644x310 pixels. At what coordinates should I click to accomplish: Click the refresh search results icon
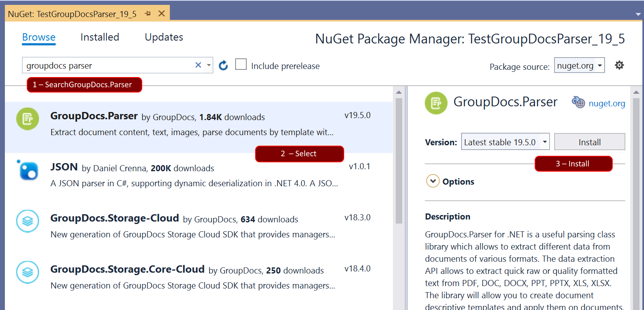click(x=223, y=65)
